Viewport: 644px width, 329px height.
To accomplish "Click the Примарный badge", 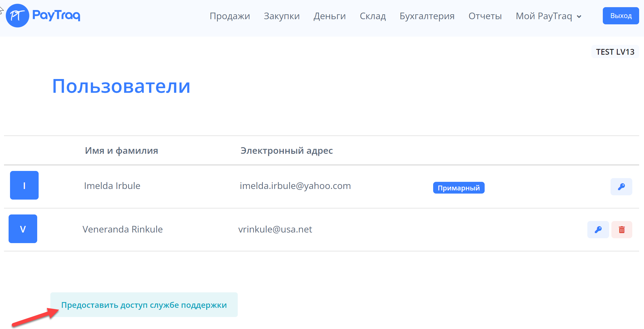I will pyautogui.click(x=459, y=188).
